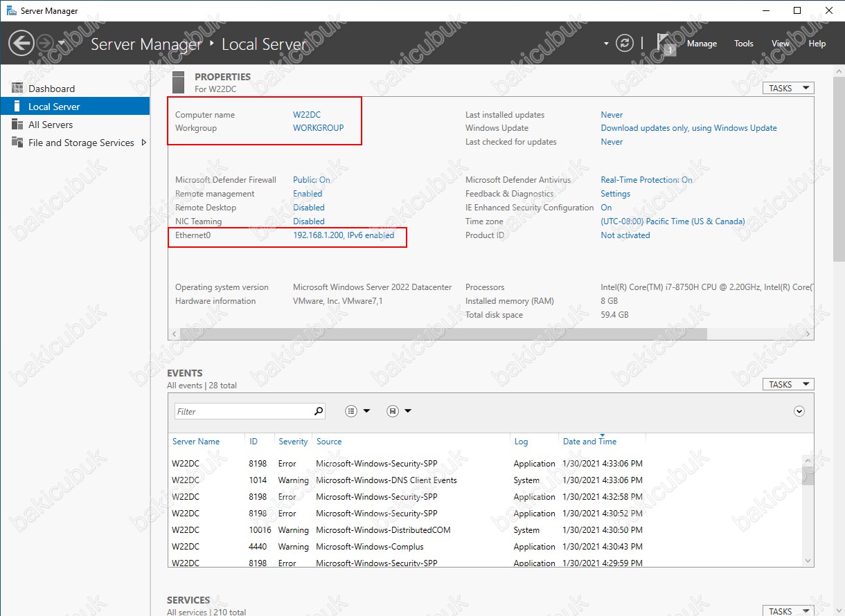Image resolution: width=845 pixels, height=616 pixels.
Task: Open the Events TASKS dropdown
Action: (788, 384)
